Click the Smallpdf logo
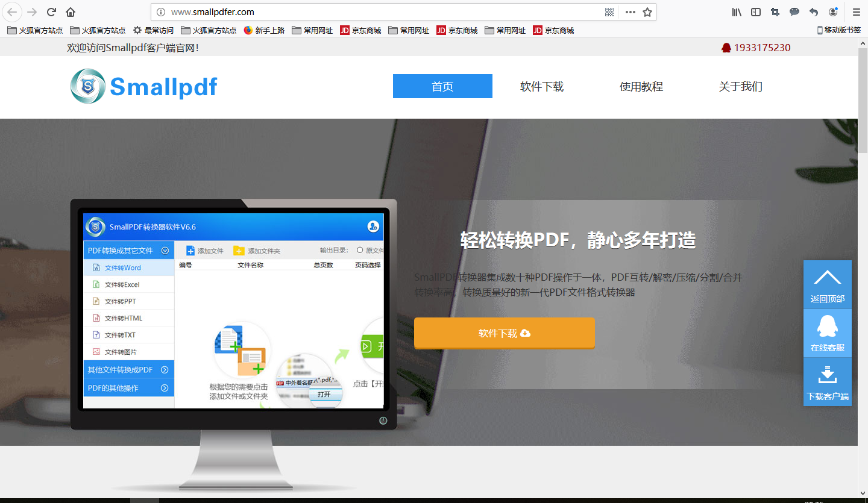The width and height of the screenshot is (868, 503). pos(143,87)
